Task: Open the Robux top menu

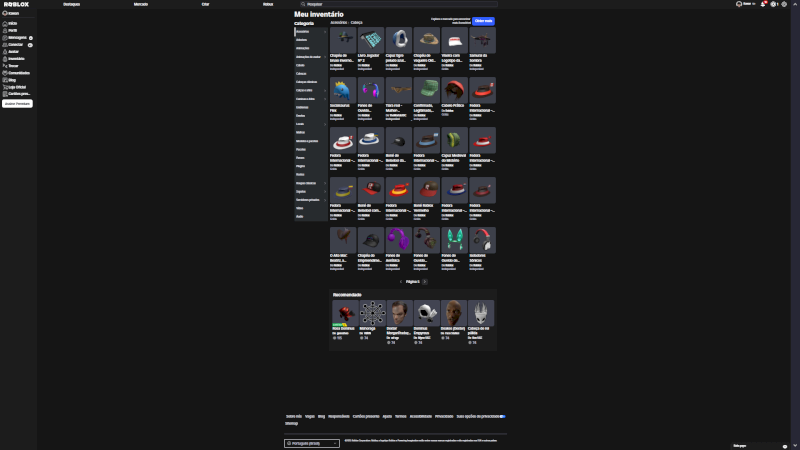Action: 268,4
